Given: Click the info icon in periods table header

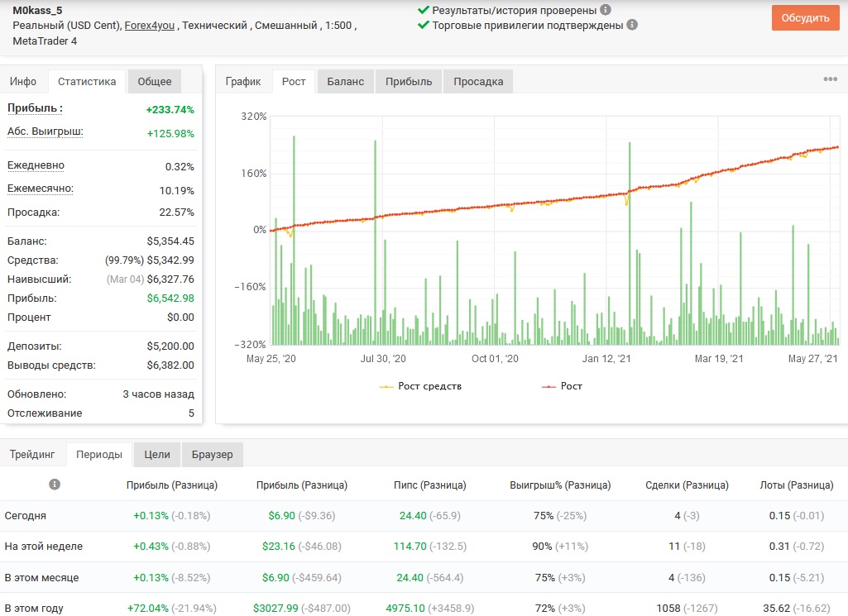Looking at the screenshot, I should click(x=55, y=485).
